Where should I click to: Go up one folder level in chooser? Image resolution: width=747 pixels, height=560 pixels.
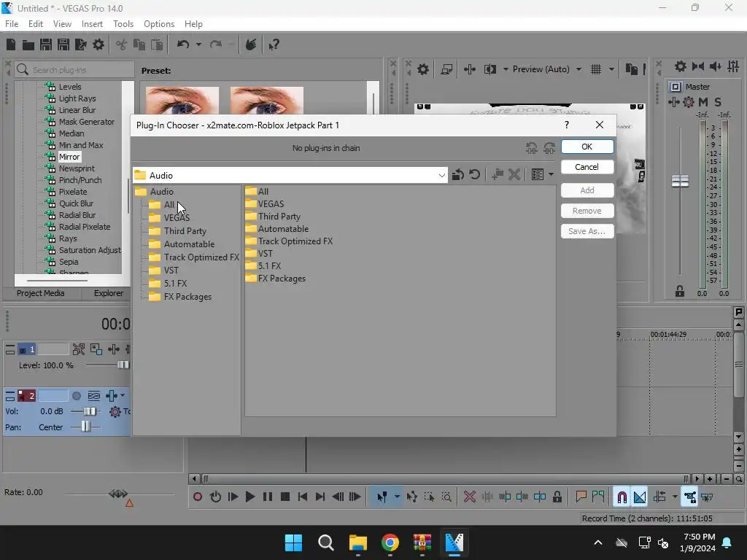point(458,175)
